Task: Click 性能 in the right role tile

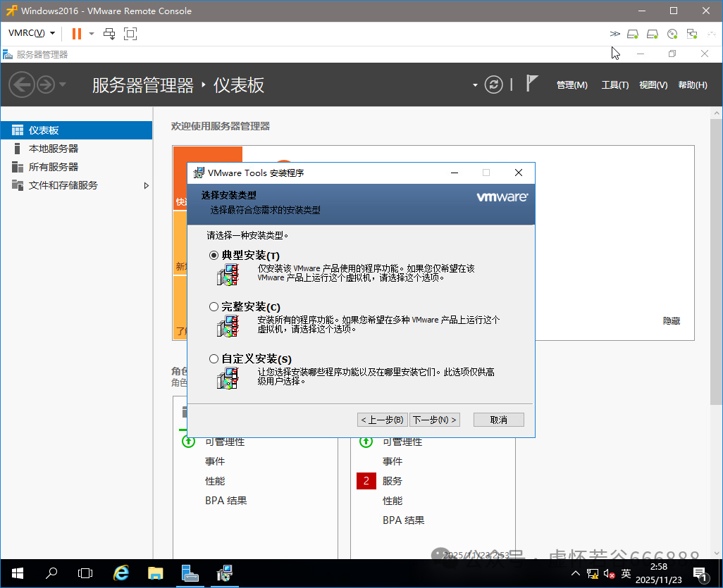Action: click(x=393, y=501)
